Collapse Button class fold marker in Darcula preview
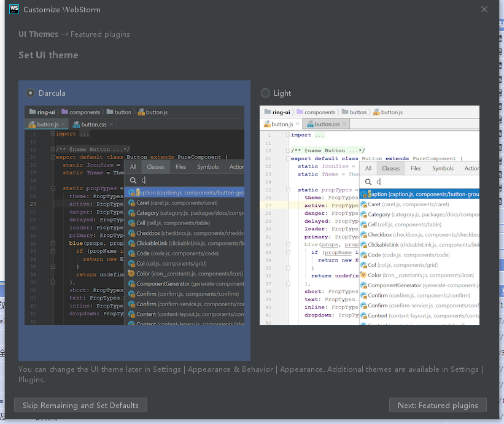The height and width of the screenshot is (424, 504). [x=53, y=156]
